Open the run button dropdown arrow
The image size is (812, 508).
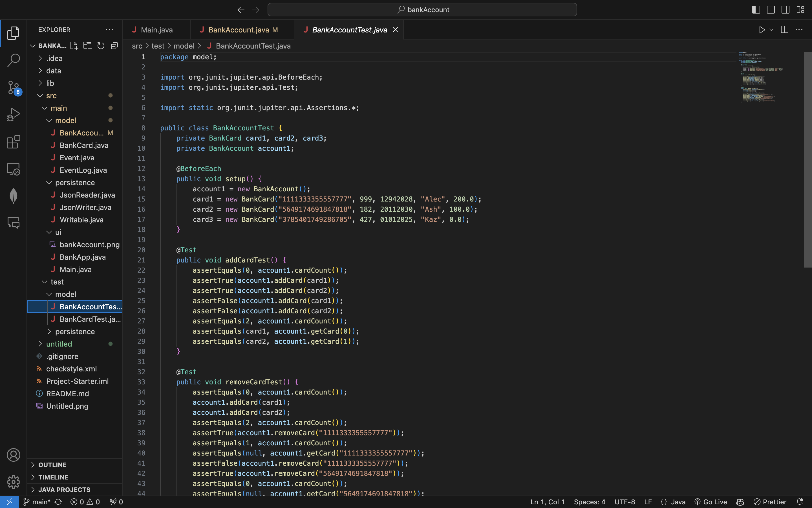click(x=771, y=30)
